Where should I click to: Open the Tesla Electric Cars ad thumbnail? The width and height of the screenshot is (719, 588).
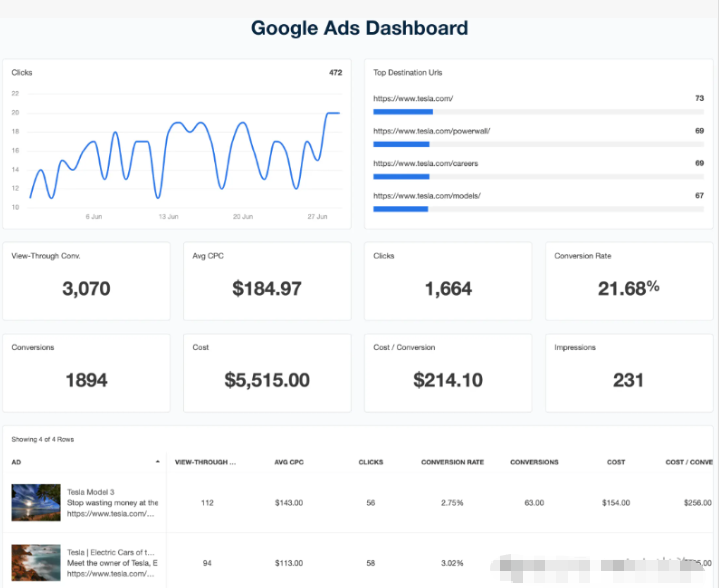tap(36, 562)
